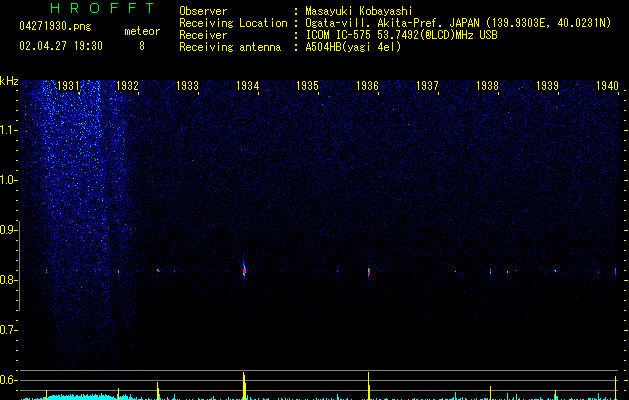Click the tallest yellow intensity bar below 1934

click(244, 386)
